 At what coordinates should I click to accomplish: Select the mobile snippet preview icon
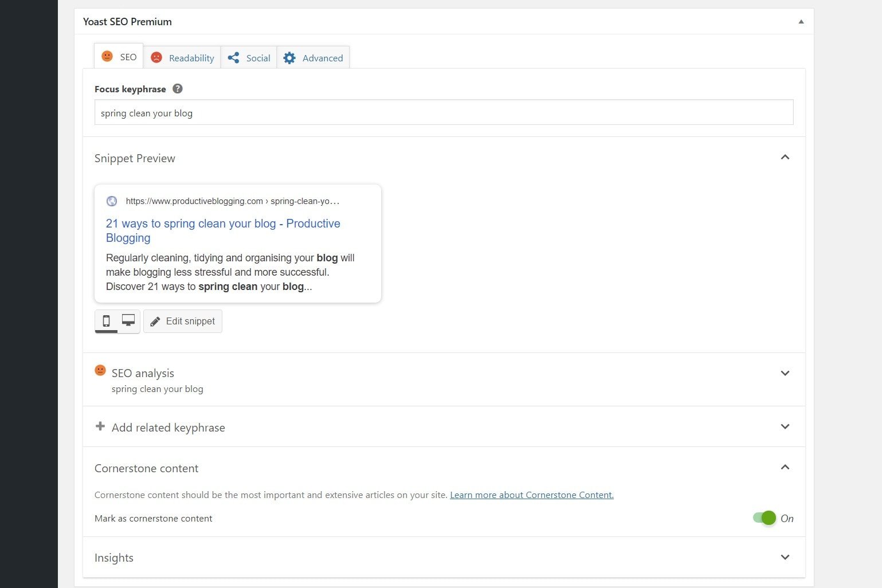pyautogui.click(x=106, y=321)
